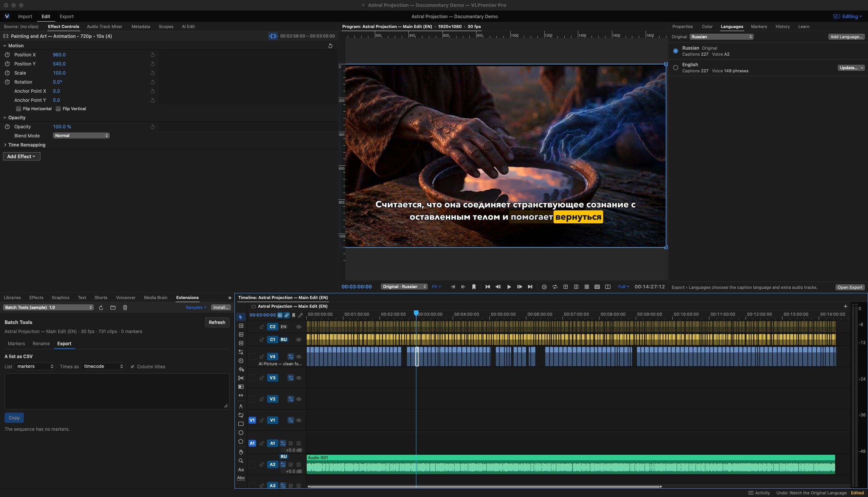The height and width of the screenshot is (497, 868).
Task: Delete extension using trash icon
Action: tap(125, 307)
